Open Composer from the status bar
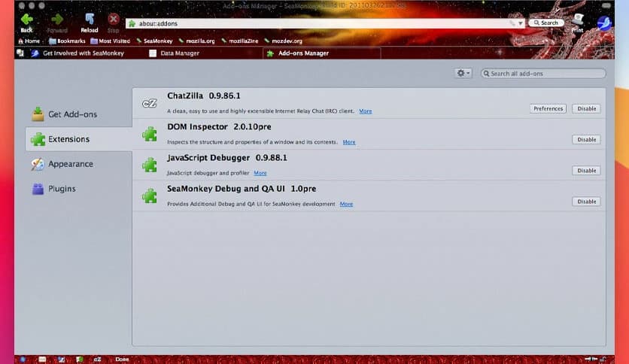The width and height of the screenshot is (629, 364). (x=61, y=359)
